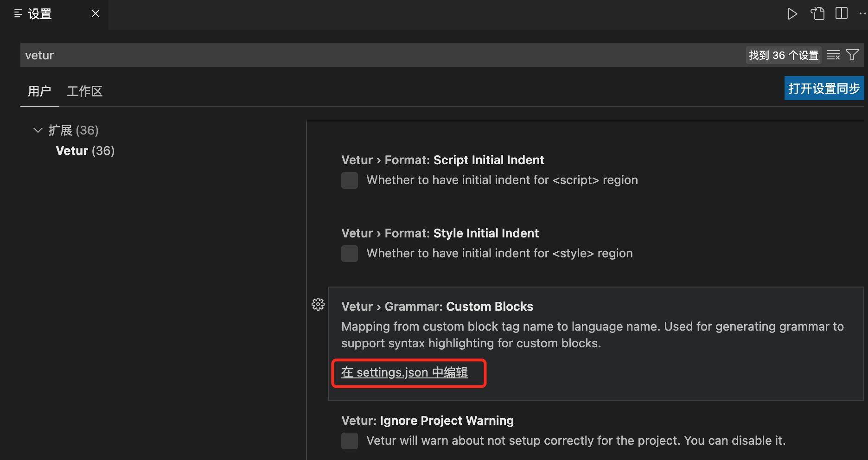
Task: Check the Ignore Project Warning option
Action: (350, 441)
